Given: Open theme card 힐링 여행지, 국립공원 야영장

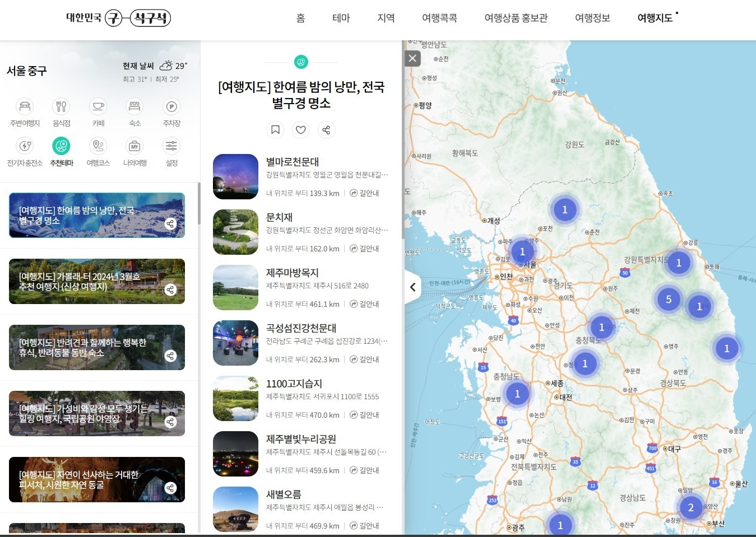Looking at the screenshot, I should point(97,414).
